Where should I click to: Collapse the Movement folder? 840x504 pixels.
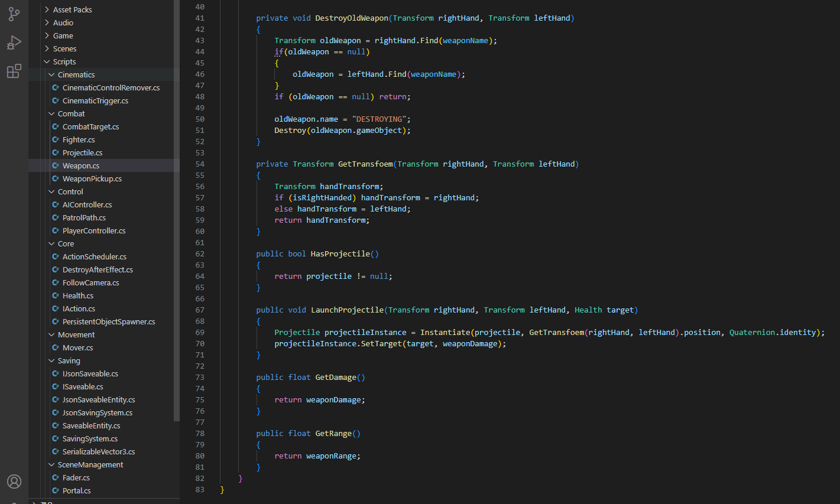pyautogui.click(x=51, y=334)
